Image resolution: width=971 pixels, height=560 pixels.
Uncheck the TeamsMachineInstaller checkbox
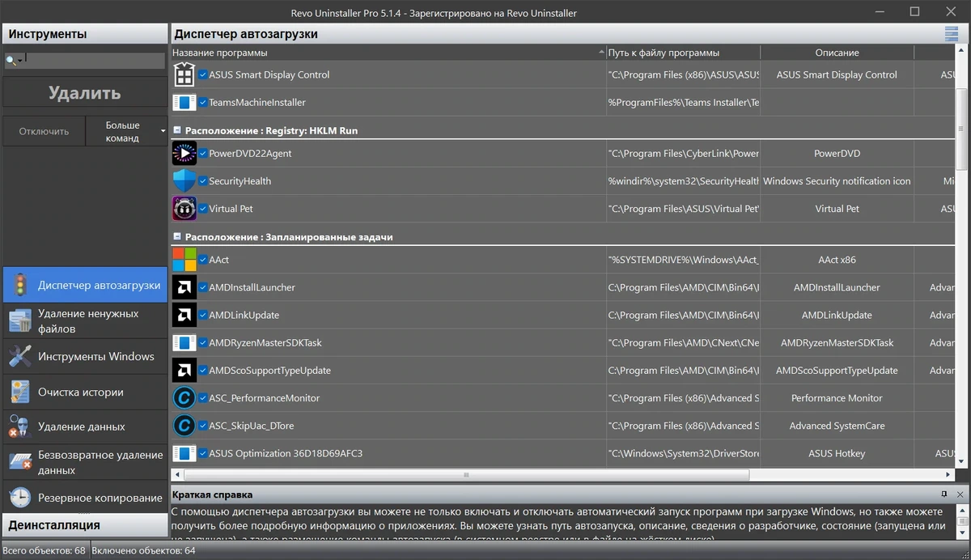pyautogui.click(x=203, y=103)
